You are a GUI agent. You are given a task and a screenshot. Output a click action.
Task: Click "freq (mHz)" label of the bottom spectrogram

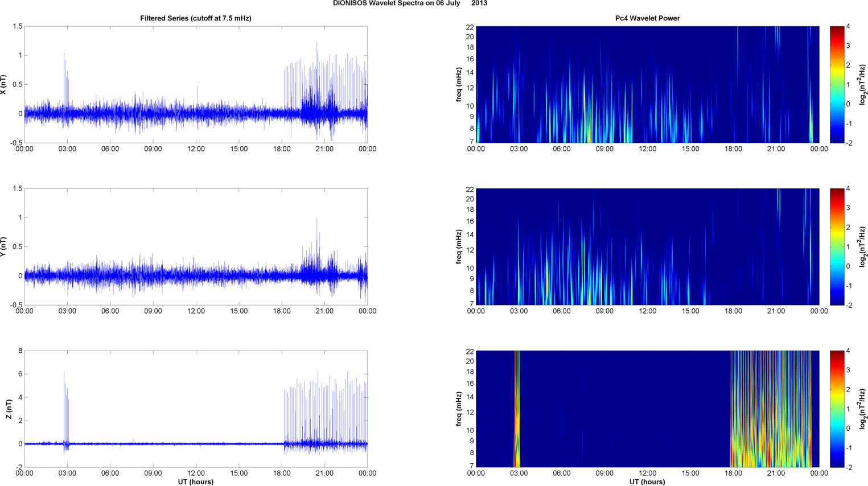coord(458,409)
